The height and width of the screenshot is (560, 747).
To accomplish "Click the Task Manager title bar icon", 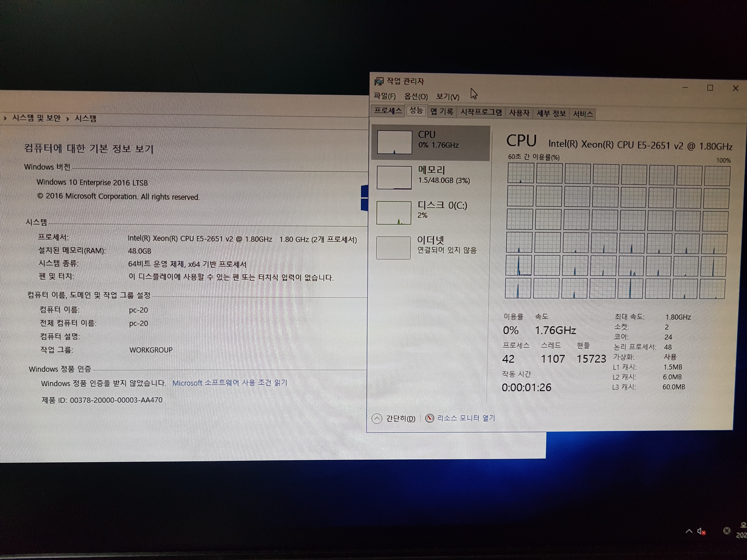I will click(x=379, y=81).
